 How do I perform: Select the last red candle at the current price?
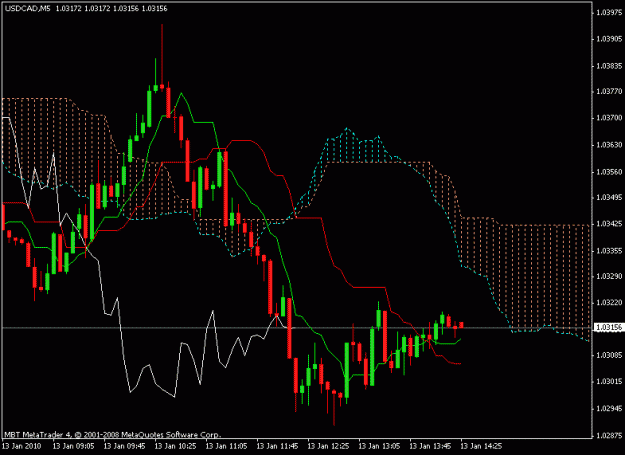462,325
